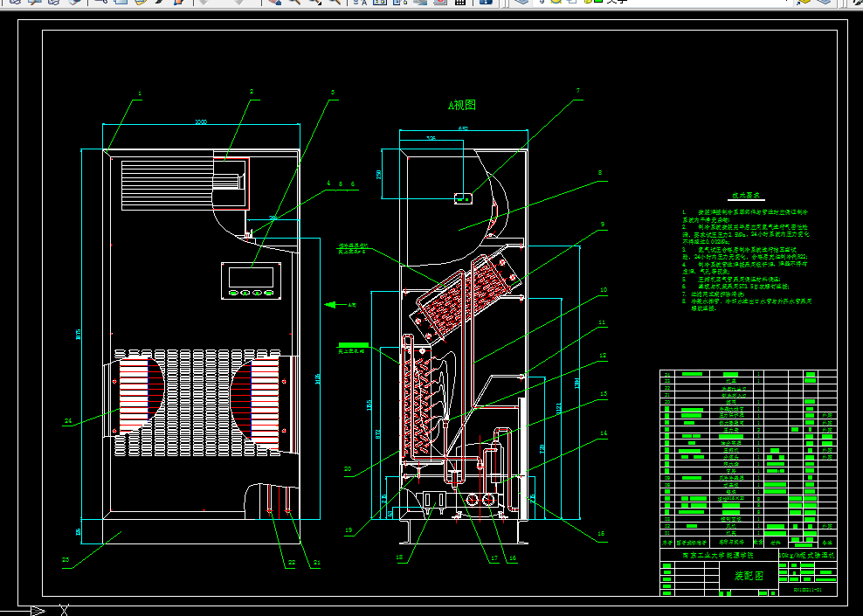863x616 pixels.
Task: Select part callout number 2
Action: [252, 92]
